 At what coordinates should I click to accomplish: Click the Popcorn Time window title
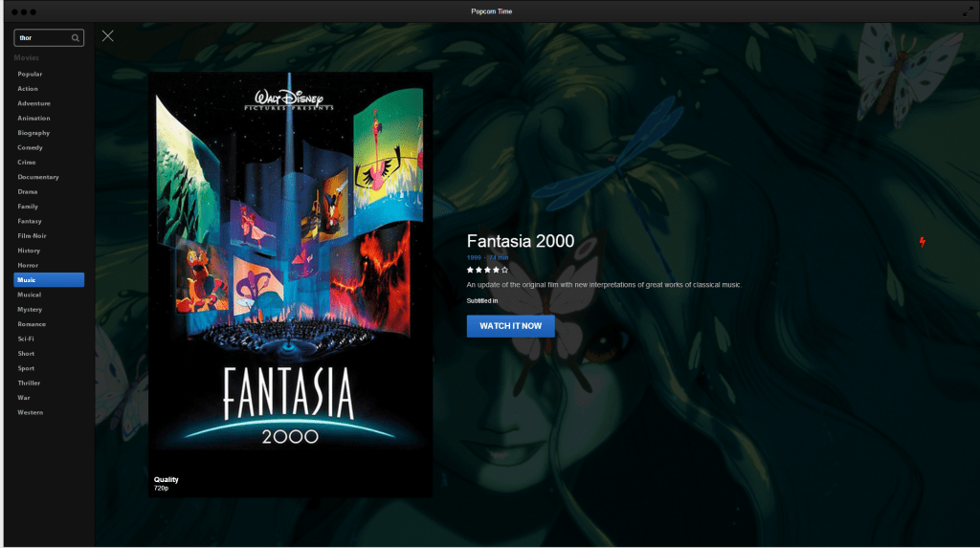pos(491,11)
